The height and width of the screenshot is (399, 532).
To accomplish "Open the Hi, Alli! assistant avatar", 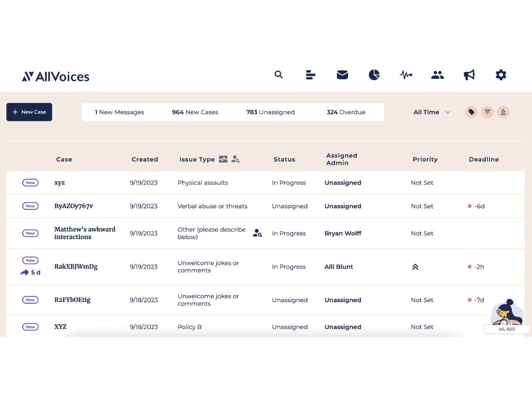I will pyautogui.click(x=506, y=316).
